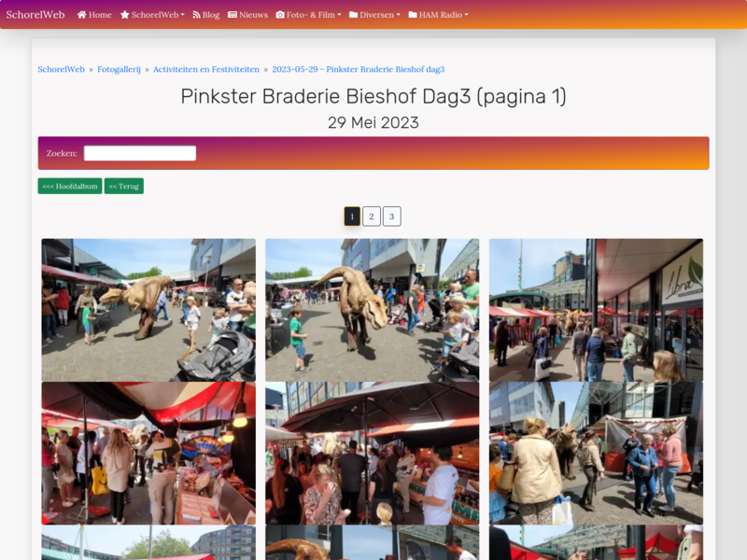
Task: Follow 2023-05-29 Pinkster Braderie breadcrumb link
Action: (x=359, y=69)
